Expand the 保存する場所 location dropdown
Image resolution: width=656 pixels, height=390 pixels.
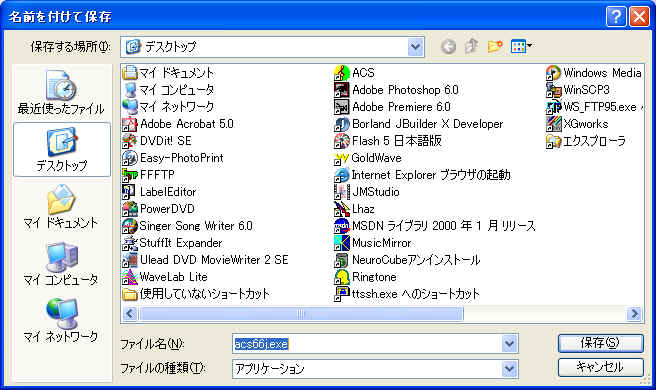[x=415, y=46]
